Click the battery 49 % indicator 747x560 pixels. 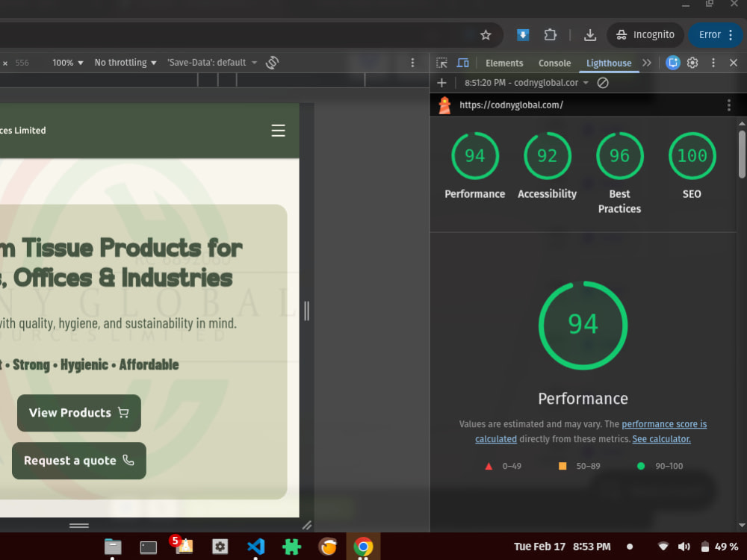tap(719, 547)
